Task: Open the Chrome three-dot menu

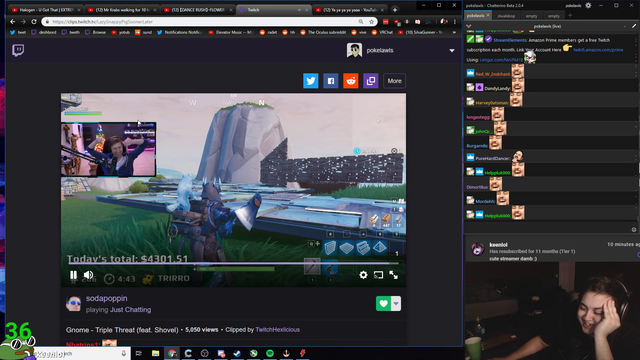Action: [455, 22]
